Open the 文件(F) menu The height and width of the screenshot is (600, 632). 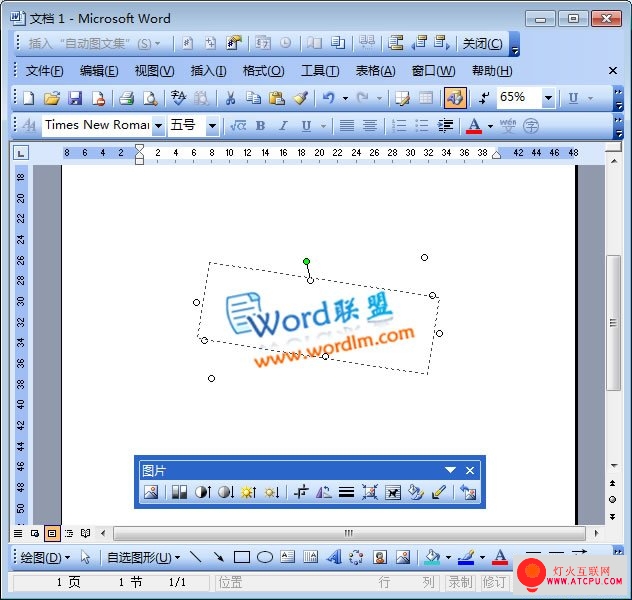coord(44,71)
